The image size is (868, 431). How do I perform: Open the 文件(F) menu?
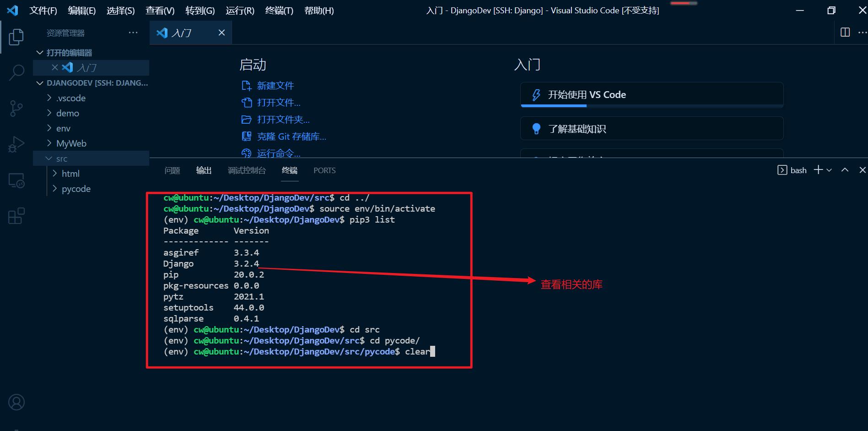43,11
